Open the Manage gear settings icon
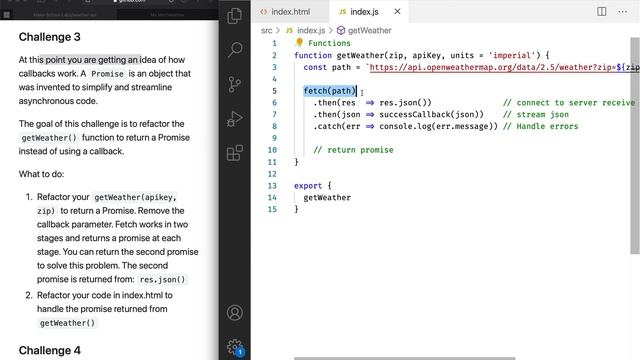640x360 pixels. 235,347
